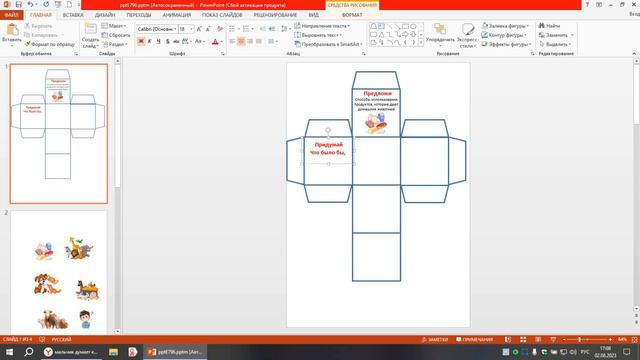Open the Section (Раздел) dropdown
This screenshot has height=360, width=640.
[x=115, y=44]
